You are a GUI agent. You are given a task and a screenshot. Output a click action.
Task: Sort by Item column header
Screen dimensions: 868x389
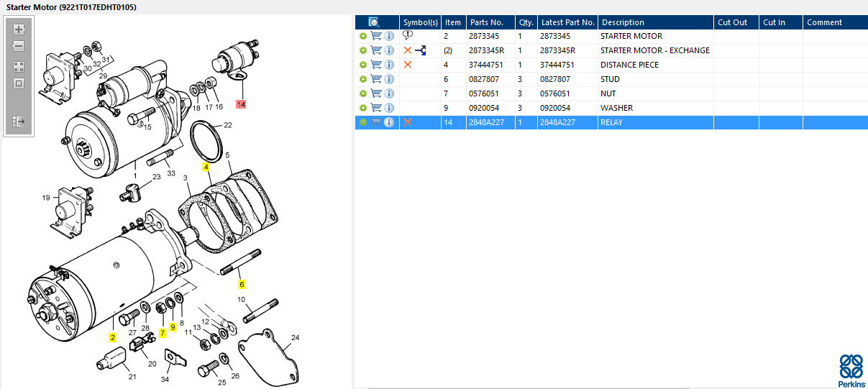click(453, 22)
